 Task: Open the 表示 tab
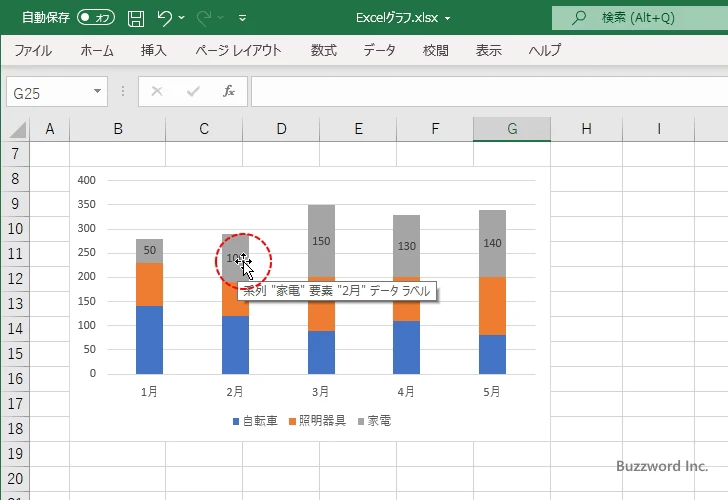point(488,50)
